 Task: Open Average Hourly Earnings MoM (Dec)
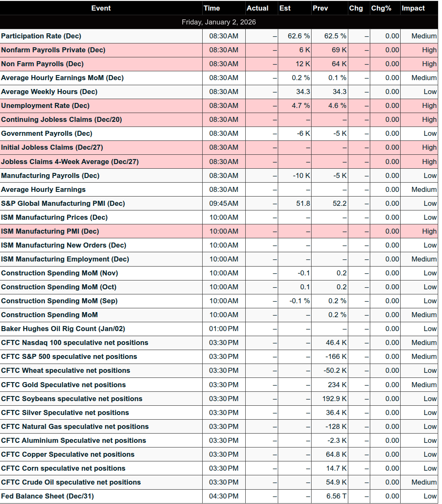pyautogui.click(x=62, y=78)
